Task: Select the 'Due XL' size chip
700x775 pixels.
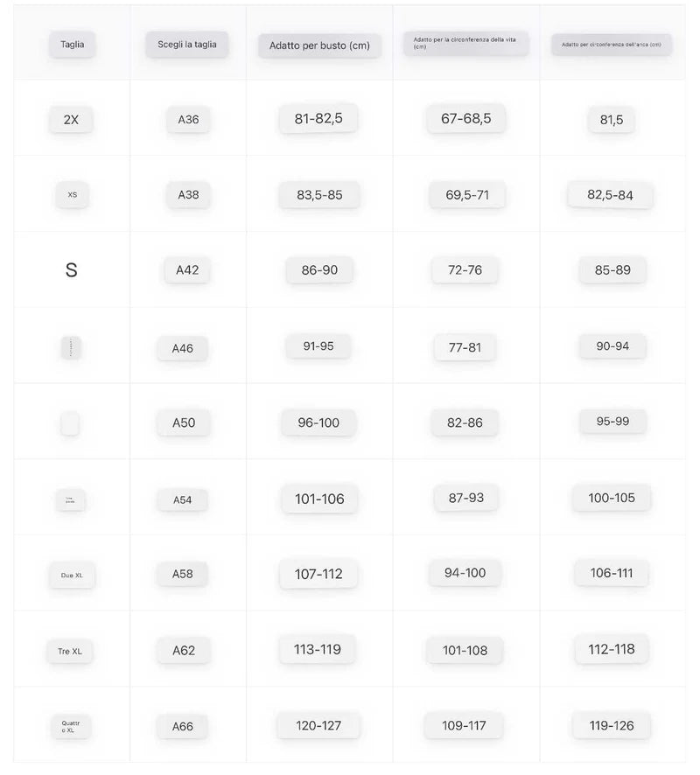Action: tap(72, 575)
